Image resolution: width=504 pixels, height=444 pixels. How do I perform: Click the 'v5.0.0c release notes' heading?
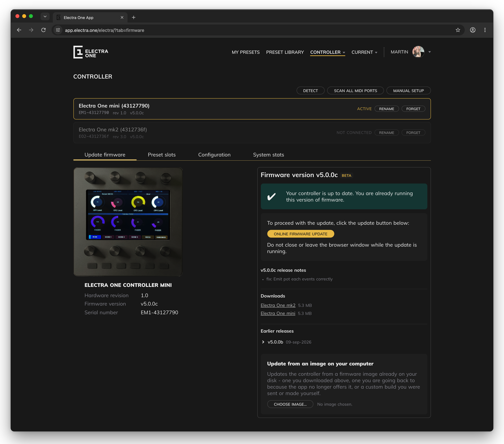283,270
